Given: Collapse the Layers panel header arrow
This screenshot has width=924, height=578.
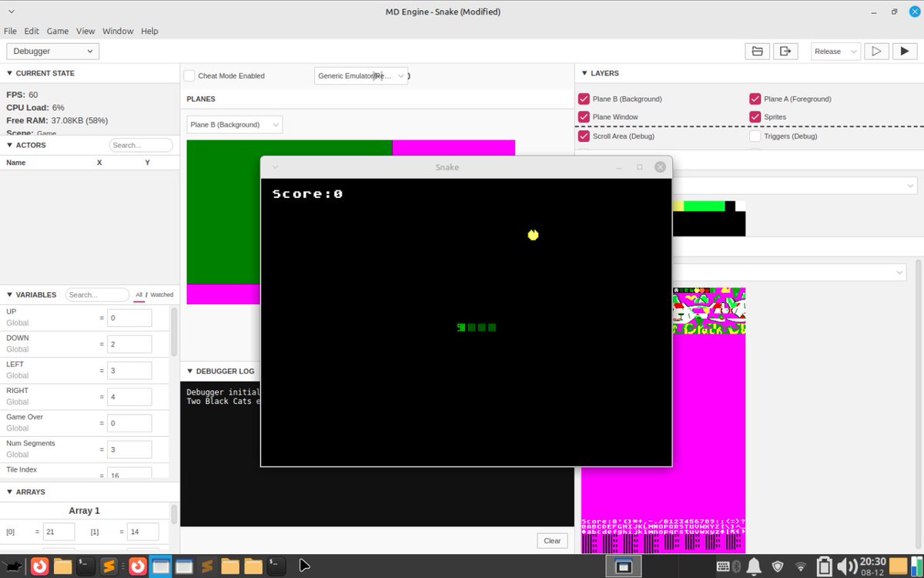Looking at the screenshot, I should [586, 72].
